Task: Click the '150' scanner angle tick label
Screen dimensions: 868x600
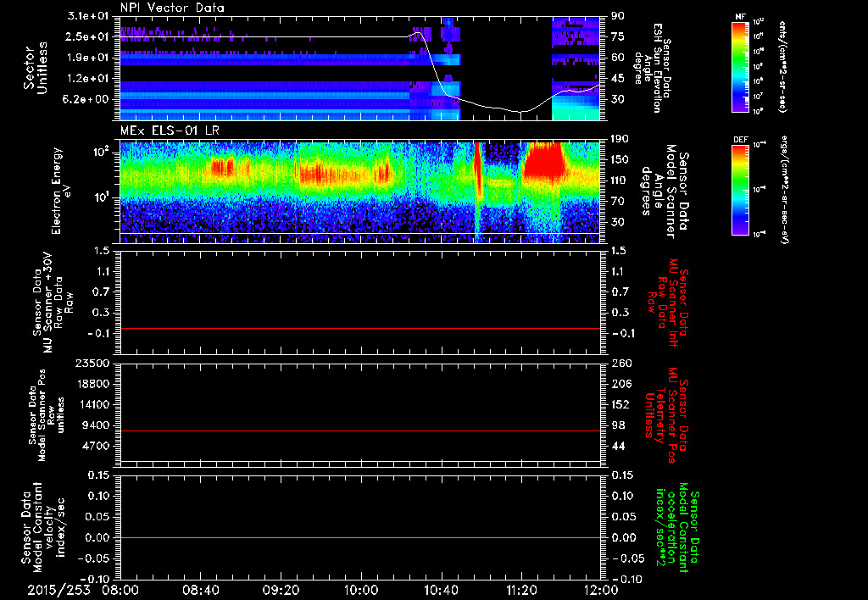Action: (x=620, y=160)
